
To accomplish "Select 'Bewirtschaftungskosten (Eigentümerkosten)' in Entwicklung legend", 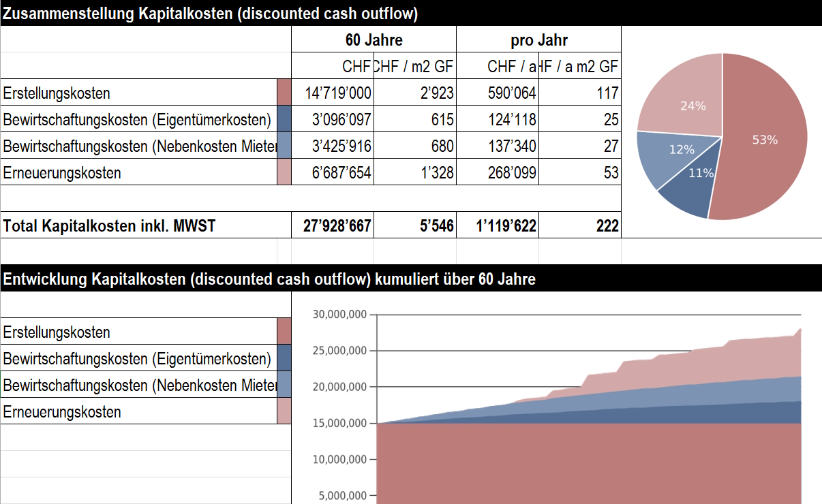I will tap(137, 359).
